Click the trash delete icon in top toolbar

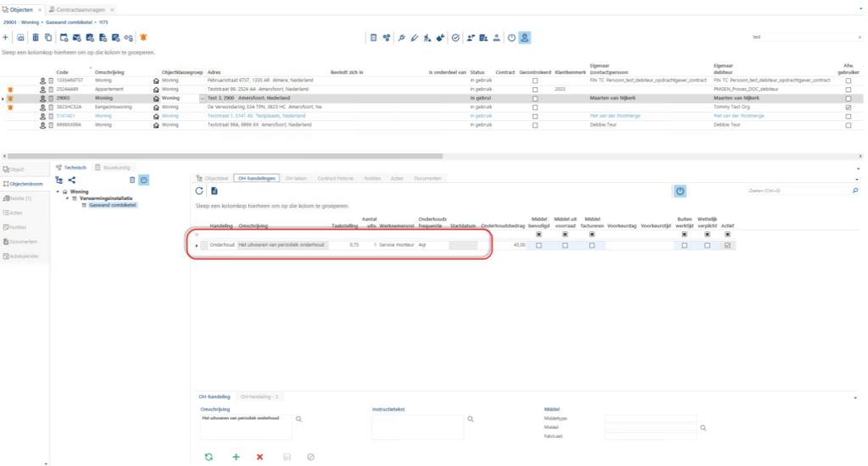tap(36, 37)
